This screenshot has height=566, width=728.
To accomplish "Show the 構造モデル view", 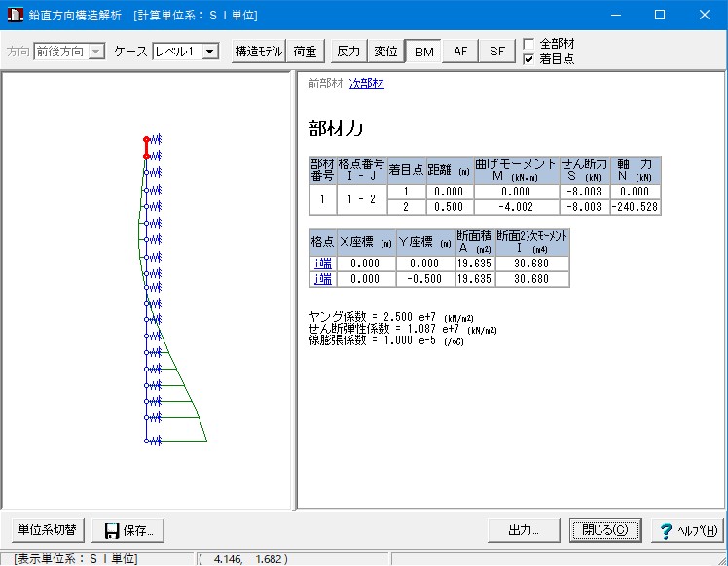I will [259, 51].
